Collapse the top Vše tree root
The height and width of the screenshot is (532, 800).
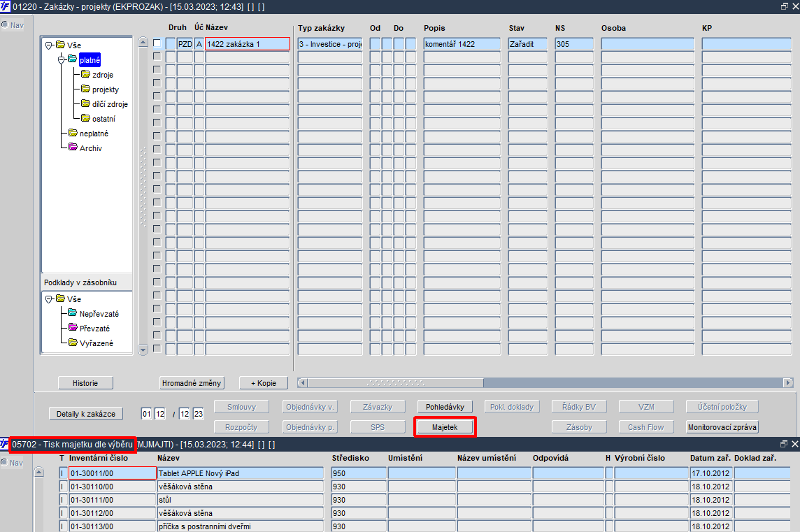point(49,45)
